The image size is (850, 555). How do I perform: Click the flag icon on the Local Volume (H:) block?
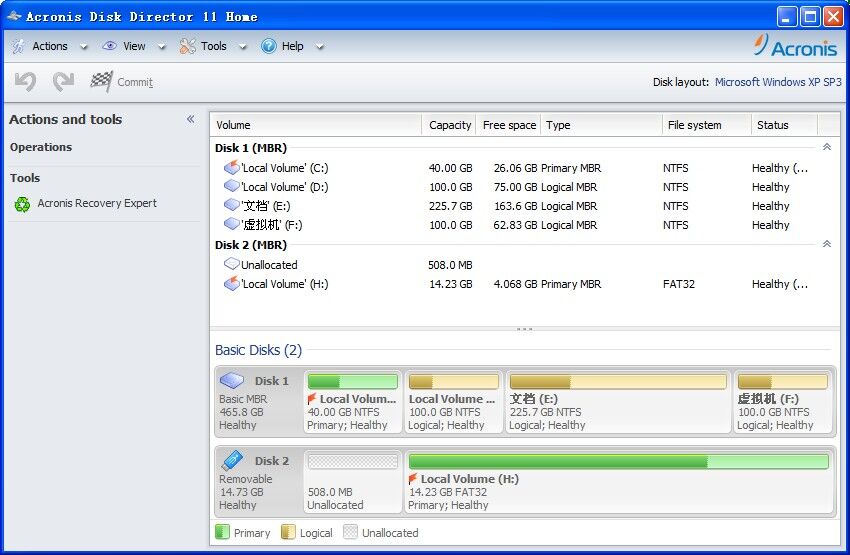click(x=413, y=479)
